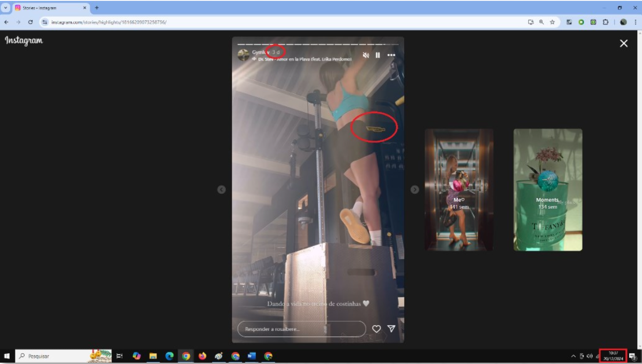Select the Stories Instagram browser tab
The image size is (642, 364).
tap(48, 8)
